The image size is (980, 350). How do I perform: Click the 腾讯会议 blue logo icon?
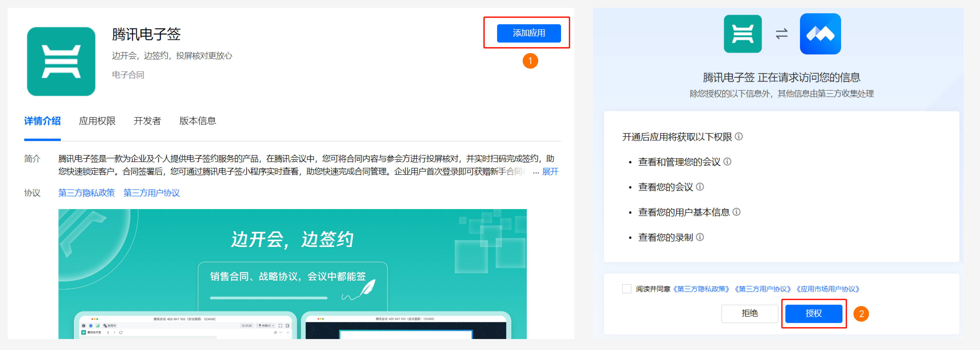pos(820,34)
